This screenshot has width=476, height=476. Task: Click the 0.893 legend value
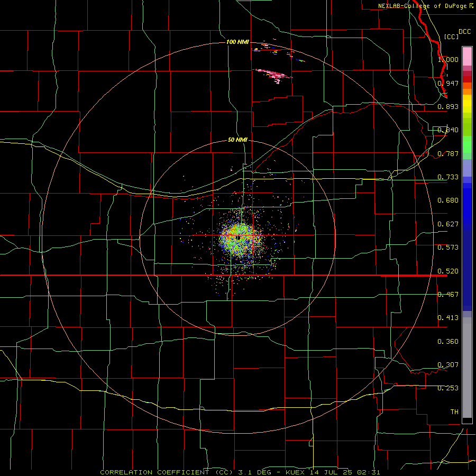448,106
